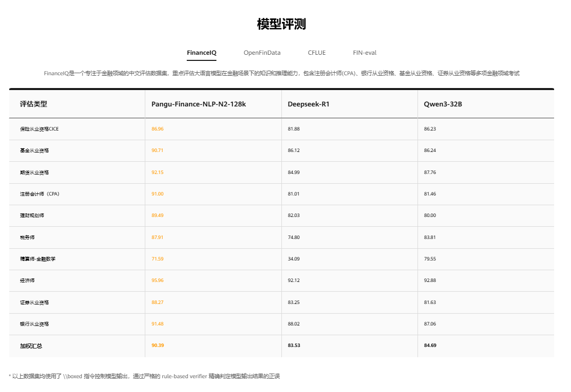This screenshot has width=571, height=392.
Task: Click the FinanceIQ dataset description paragraph
Action: pyautogui.click(x=281, y=73)
